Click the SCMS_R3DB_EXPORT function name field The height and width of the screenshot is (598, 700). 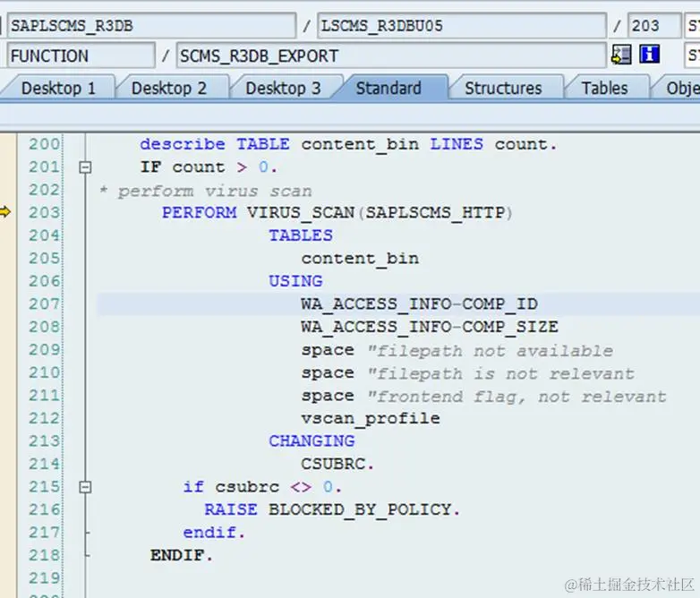click(391, 56)
